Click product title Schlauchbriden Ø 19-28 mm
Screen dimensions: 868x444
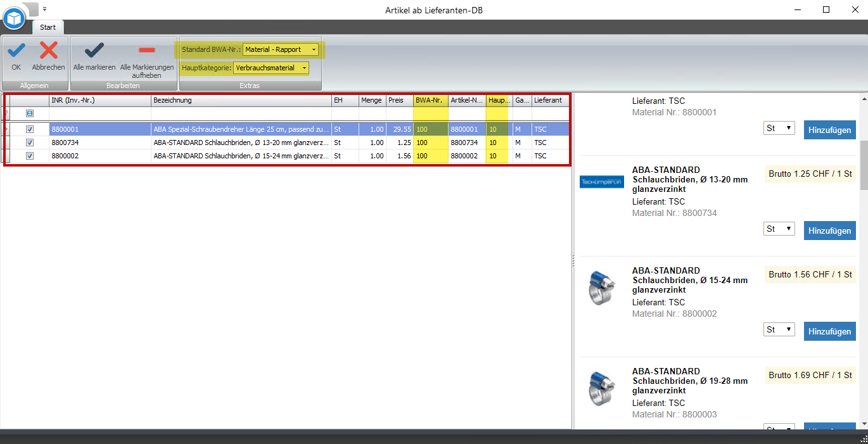coord(690,381)
